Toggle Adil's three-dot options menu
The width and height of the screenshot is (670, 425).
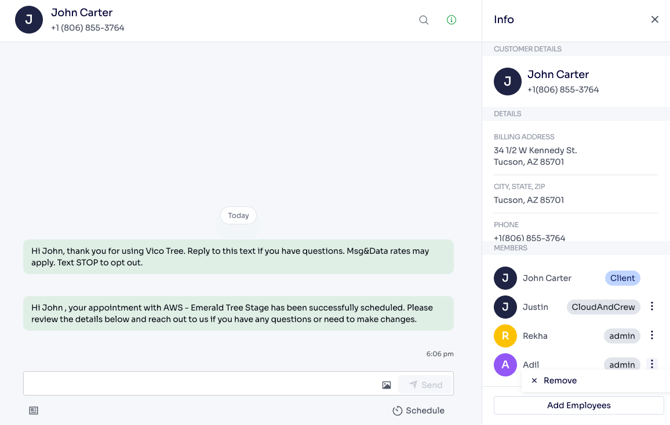click(x=652, y=365)
